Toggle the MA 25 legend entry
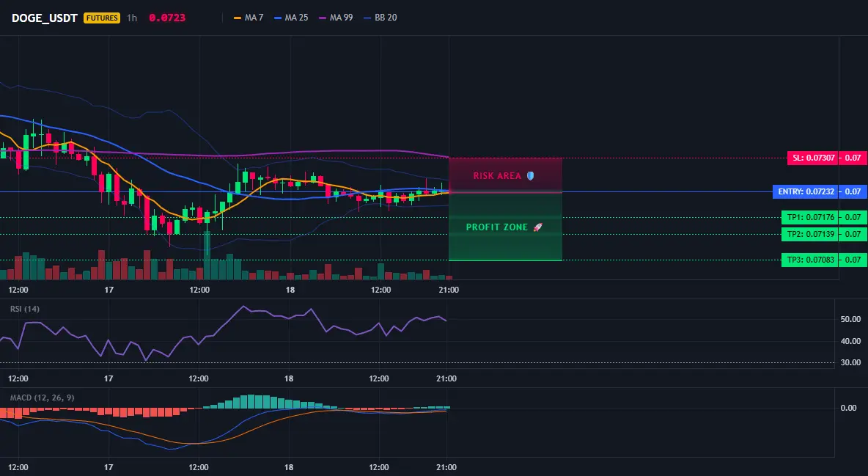The width and height of the screenshot is (868, 476). pyautogui.click(x=290, y=18)
